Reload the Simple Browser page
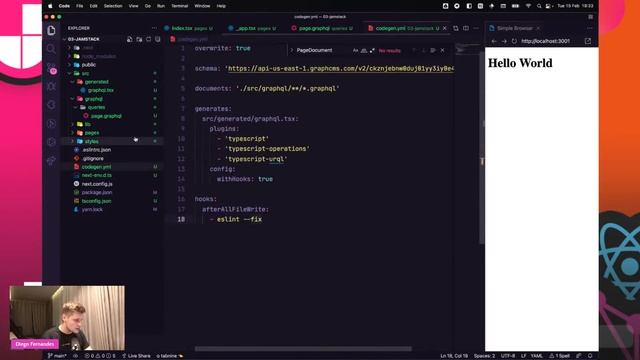640x360 pixels. (514, 41)
